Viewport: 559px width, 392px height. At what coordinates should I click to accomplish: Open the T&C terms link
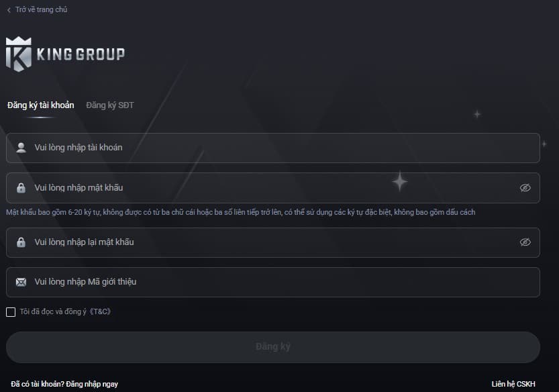tap(100, 311)
